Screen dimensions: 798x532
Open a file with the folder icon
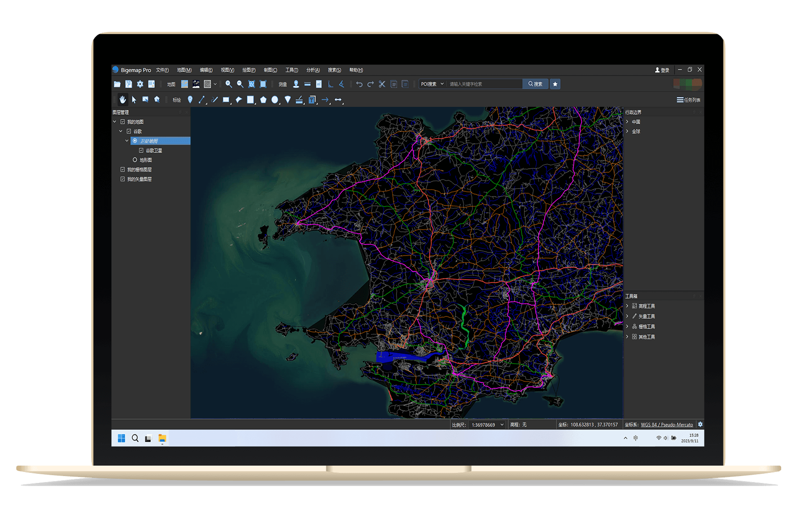click(117, 84)
